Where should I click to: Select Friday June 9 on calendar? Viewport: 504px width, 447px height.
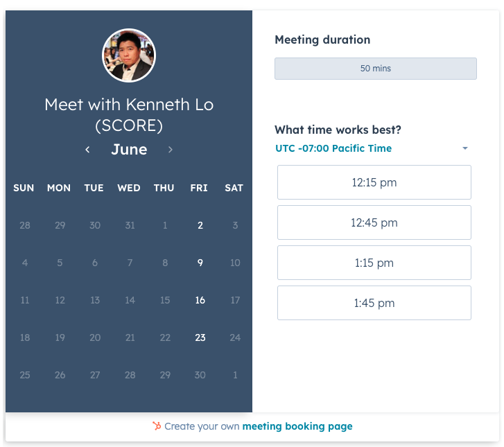pos(200,263)
